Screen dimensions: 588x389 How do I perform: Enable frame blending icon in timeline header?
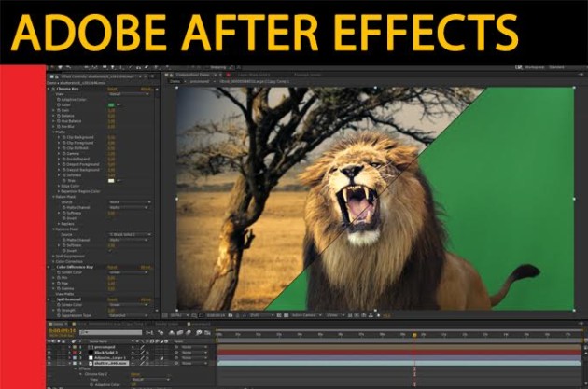coord(180,332)
